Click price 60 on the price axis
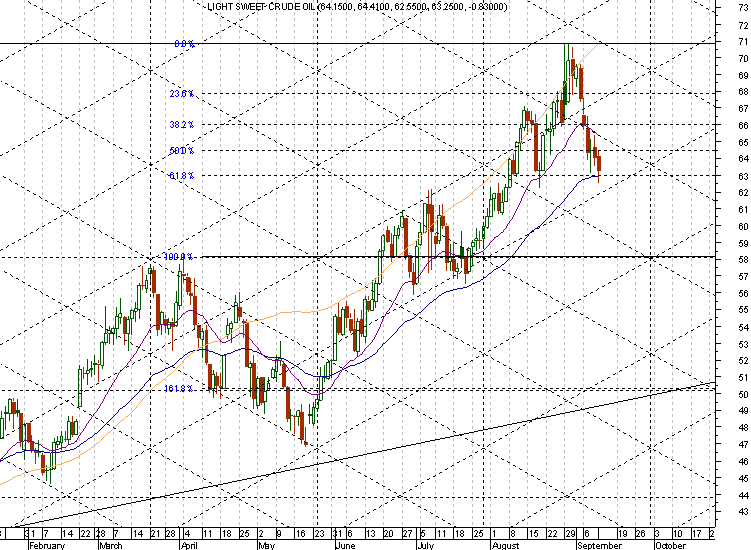Viewport: 751px width, 550px height. [x=743, y=227]
